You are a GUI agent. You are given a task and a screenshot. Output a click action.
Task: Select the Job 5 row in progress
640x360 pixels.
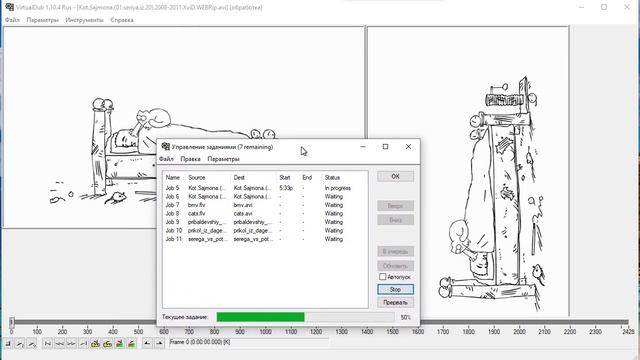click(x=265, y=188)
